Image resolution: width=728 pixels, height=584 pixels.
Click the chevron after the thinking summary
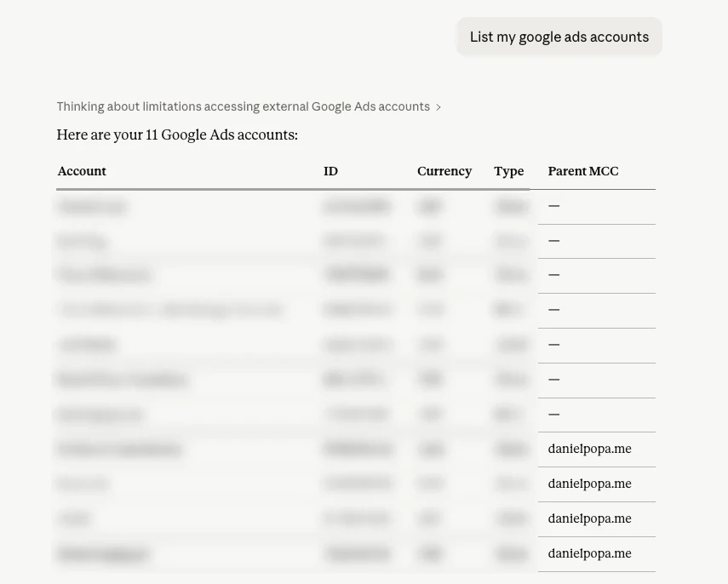click(439, 107)
